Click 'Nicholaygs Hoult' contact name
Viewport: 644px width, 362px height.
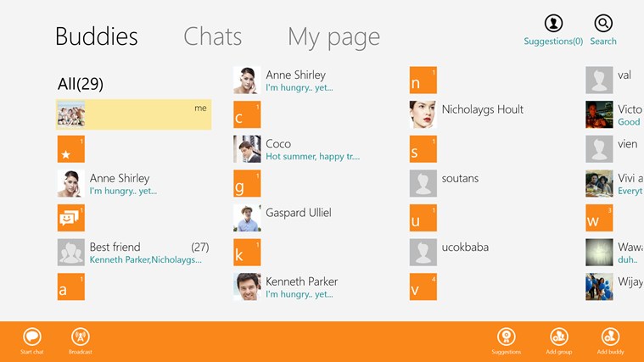coord(483,109)
